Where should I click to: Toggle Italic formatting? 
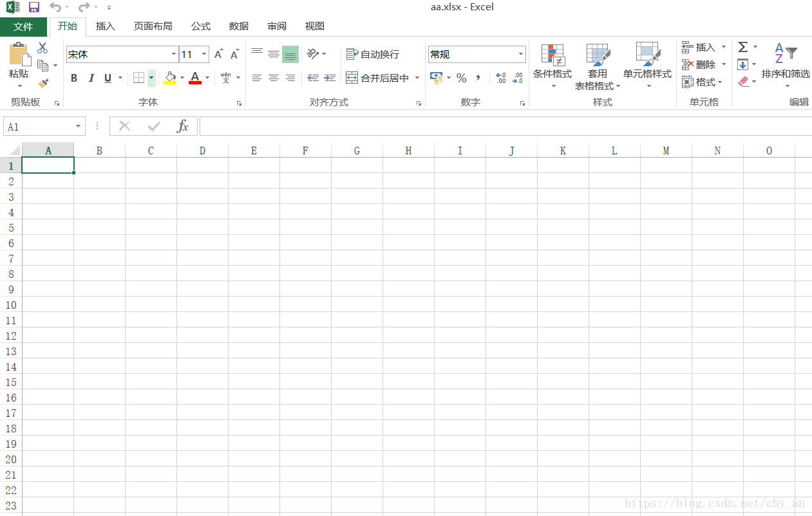pyautogui.click(x=91, y=78)
